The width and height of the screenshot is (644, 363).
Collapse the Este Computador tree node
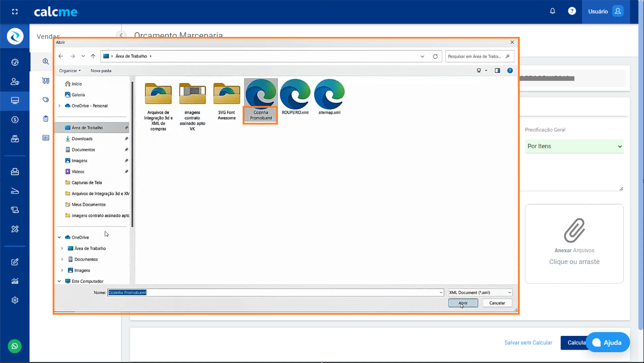60,281
